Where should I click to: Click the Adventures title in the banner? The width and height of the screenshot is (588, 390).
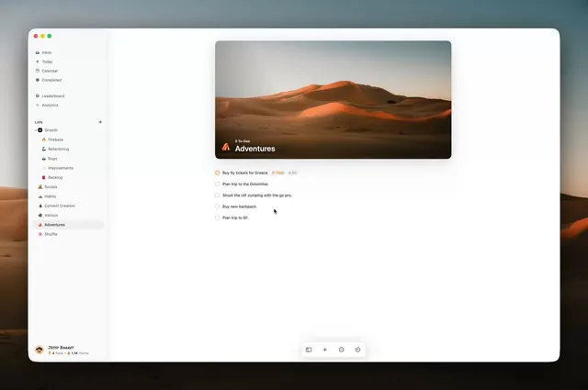tap(255, 149)
